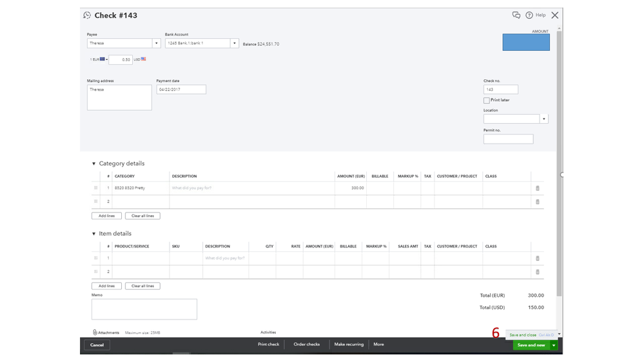Toggle the Print later checkbox
This screenshot has height=362, width=644.
click(x=486, y=100)
